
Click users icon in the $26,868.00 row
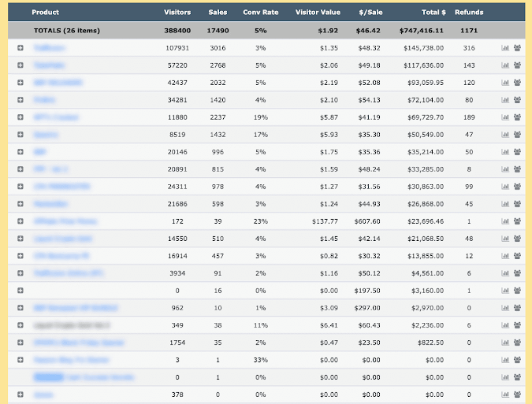[517, 204]
